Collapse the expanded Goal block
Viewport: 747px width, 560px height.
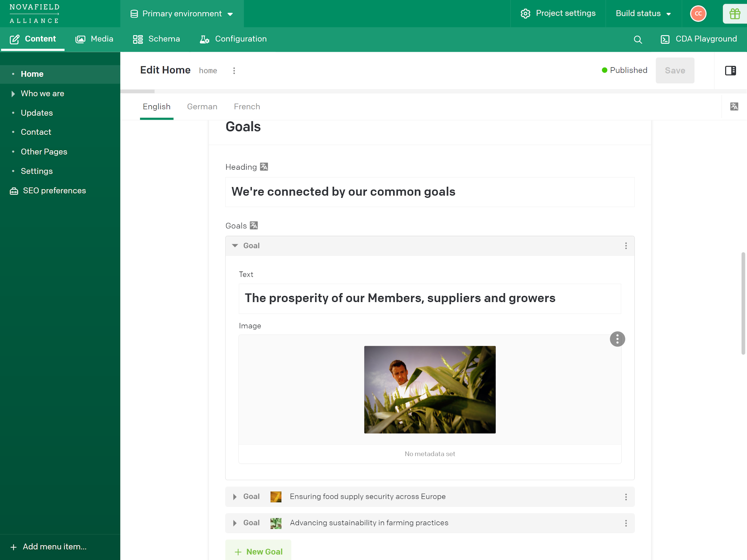pos(235,246)
